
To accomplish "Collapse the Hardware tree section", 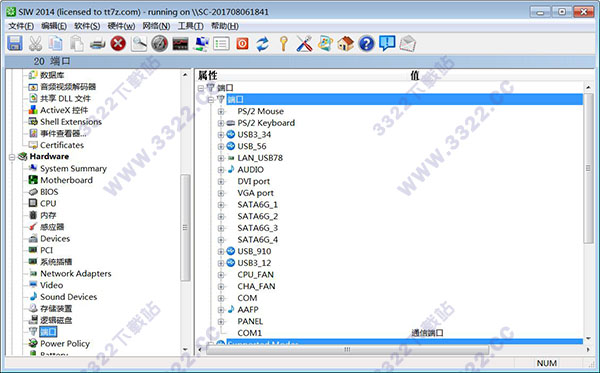I will coord(12,157).
